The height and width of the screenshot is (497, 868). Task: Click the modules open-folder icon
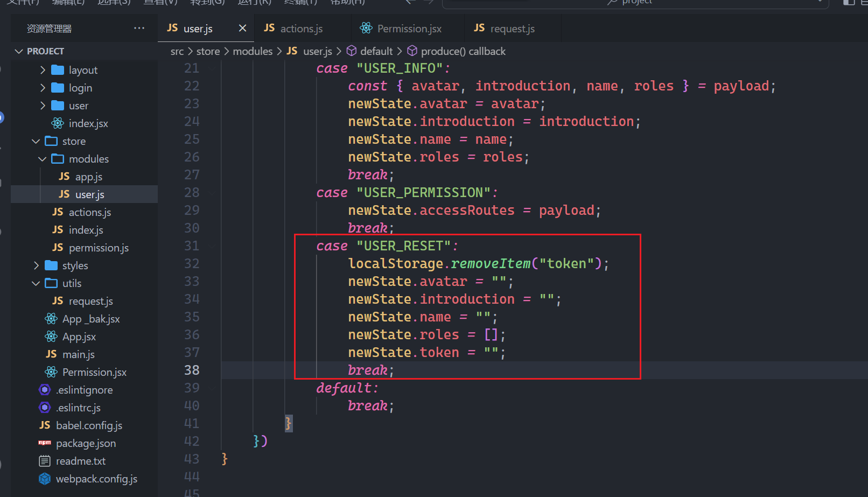point(58,159)
